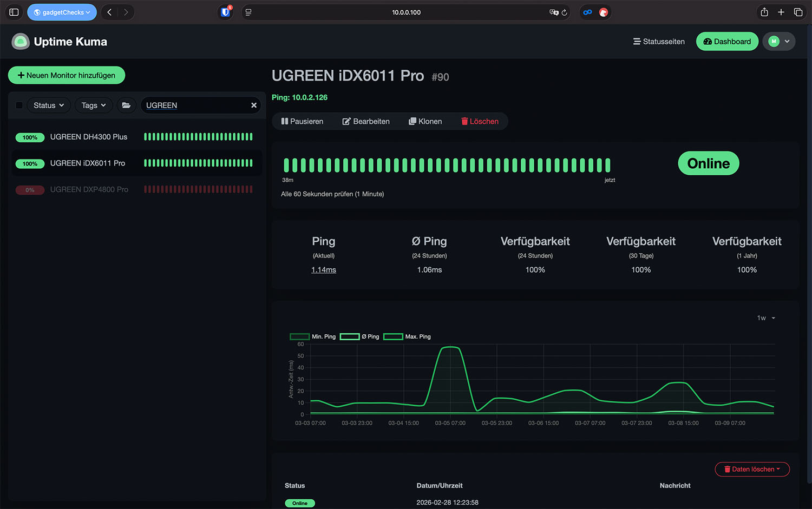
Task: Reload the page with refresh icon
Action: 565,12
